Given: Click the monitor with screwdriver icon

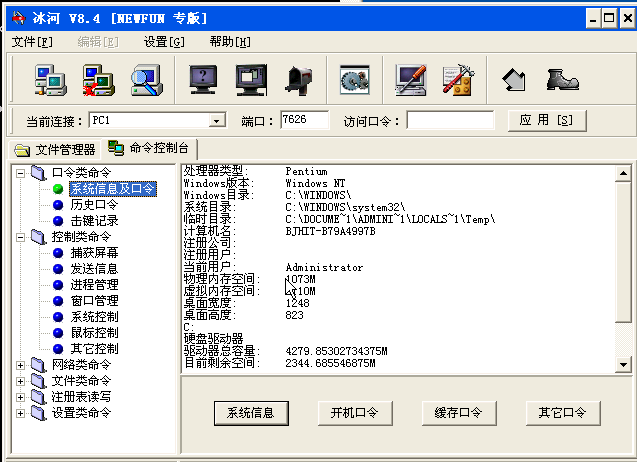Looking at the screenshot, I should click(411, 80).
